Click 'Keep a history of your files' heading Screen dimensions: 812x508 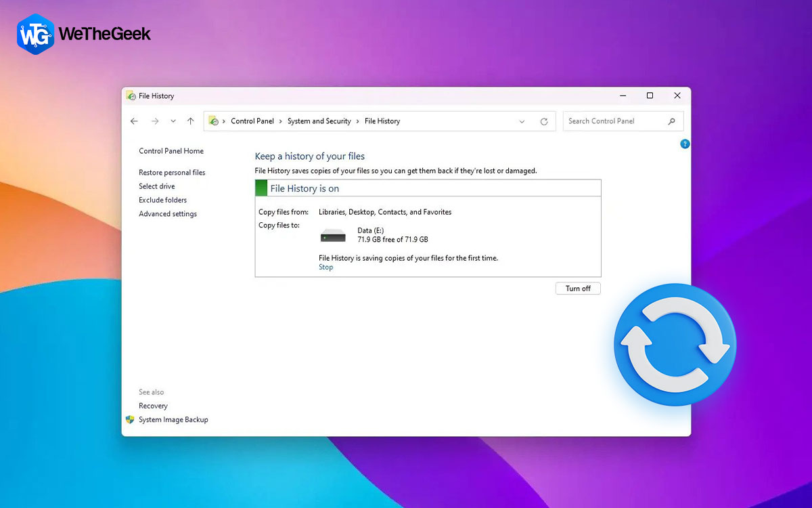(310, 156)
